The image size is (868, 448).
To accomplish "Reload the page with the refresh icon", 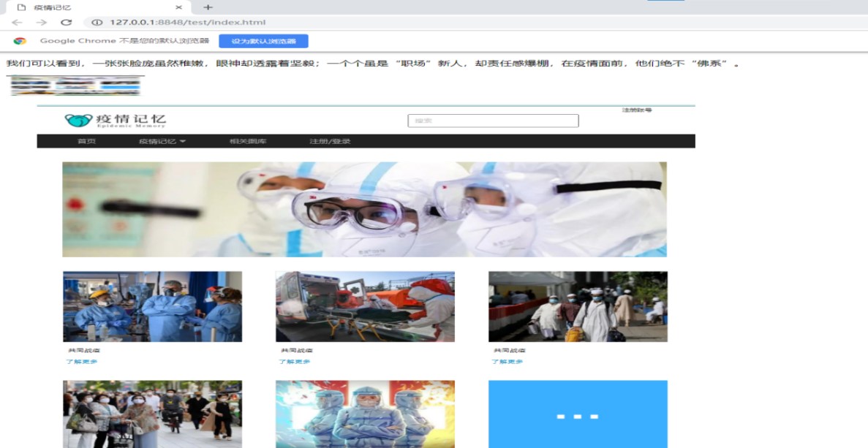I will tap(66, 23).
